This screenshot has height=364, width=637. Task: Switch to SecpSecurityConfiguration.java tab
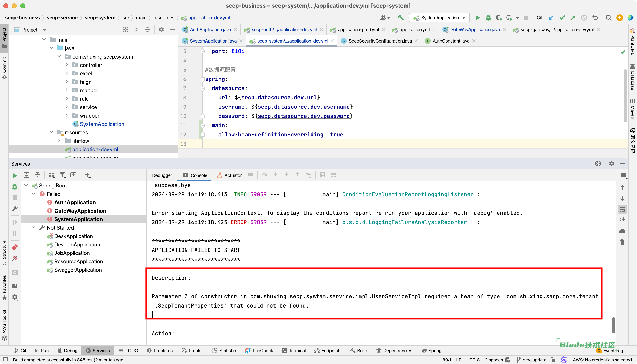click(380, 41)
